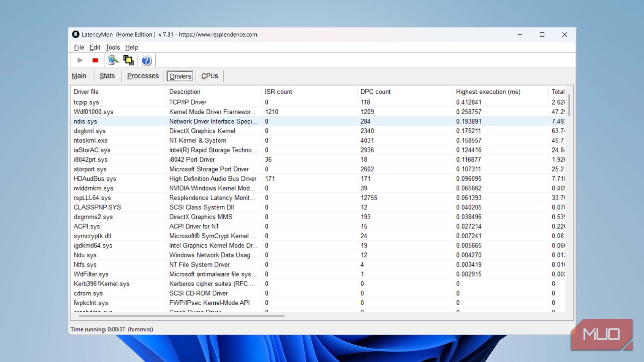644x362 pixels.
Task: Select the i8042prt.sys row
Action: pyautogui.click(x=318, y=159)
